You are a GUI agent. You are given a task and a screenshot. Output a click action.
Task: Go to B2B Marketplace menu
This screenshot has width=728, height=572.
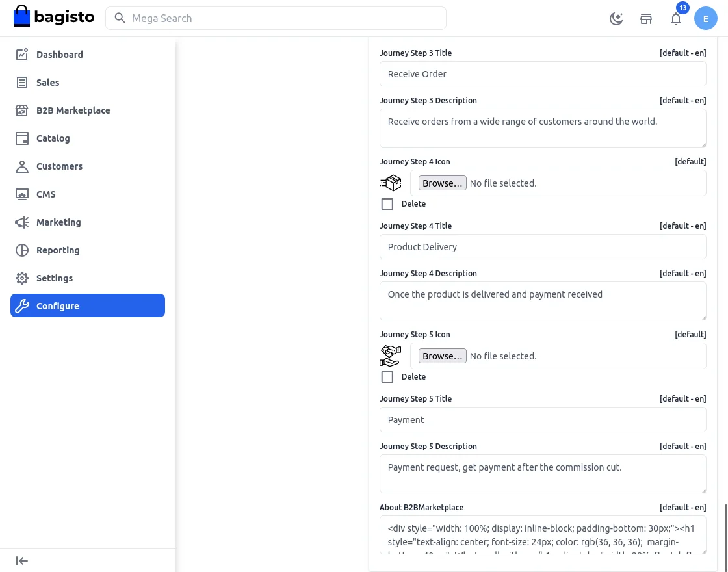pyautogui.click(x=73, y=110)
